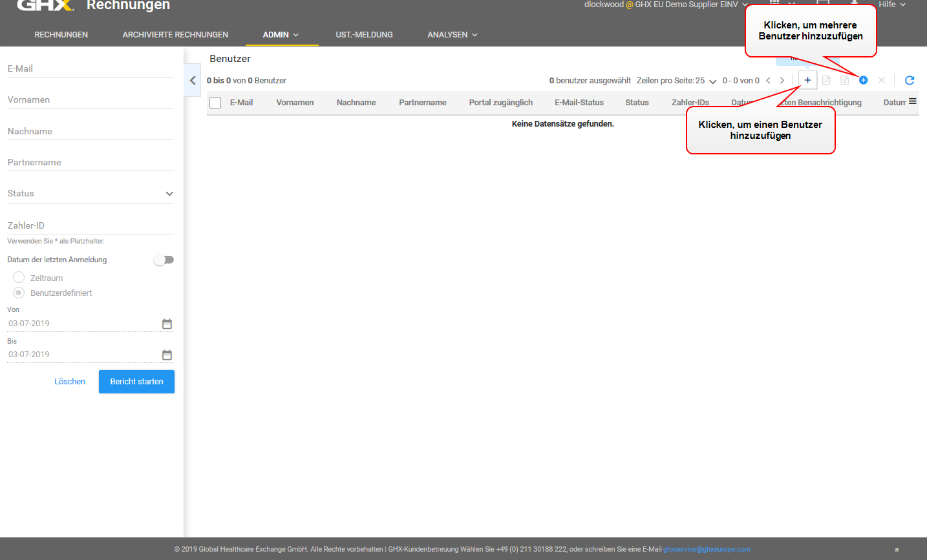The image size is (927, 560).
Task: Open ARCHIVIERTE RECHNUNGEN tab
Action: click(x=175, y=35)
